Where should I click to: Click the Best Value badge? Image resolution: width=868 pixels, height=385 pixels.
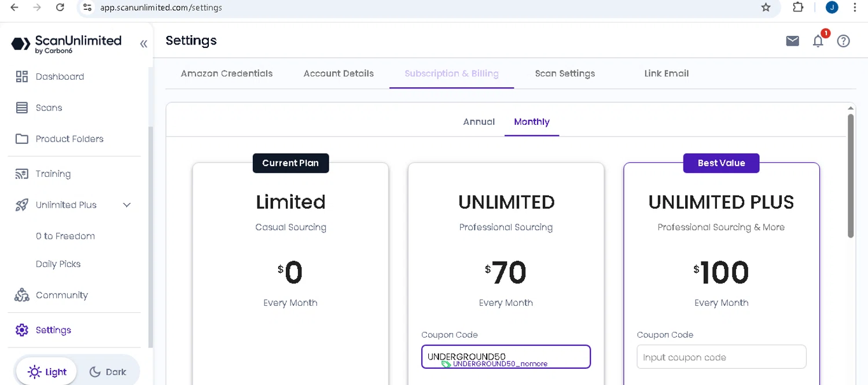721,163
